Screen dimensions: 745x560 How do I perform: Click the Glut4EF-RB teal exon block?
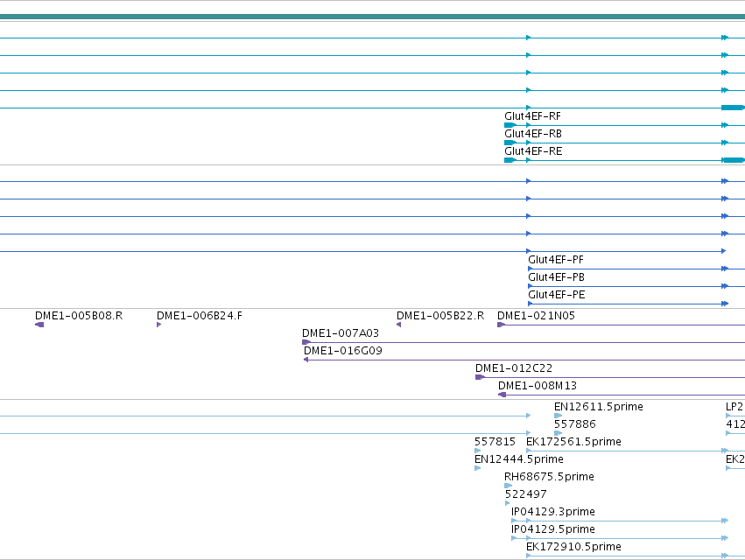click(510, 143)
